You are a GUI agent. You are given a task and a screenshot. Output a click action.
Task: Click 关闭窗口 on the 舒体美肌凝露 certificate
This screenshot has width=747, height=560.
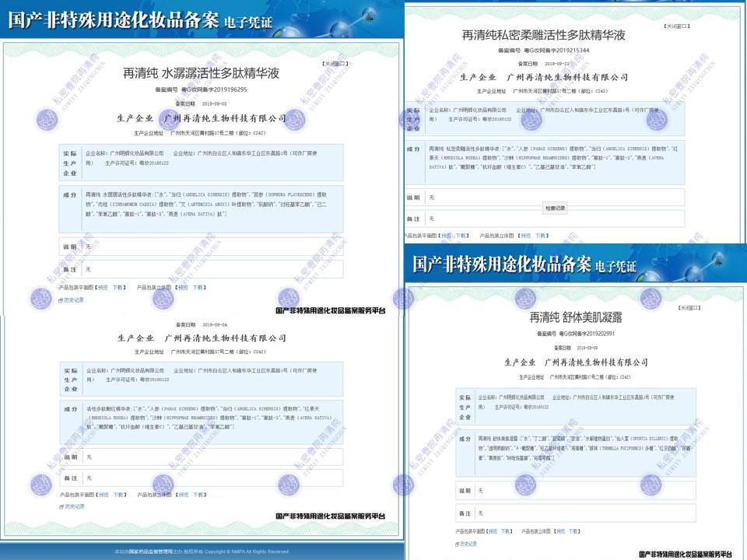[689, 308]
